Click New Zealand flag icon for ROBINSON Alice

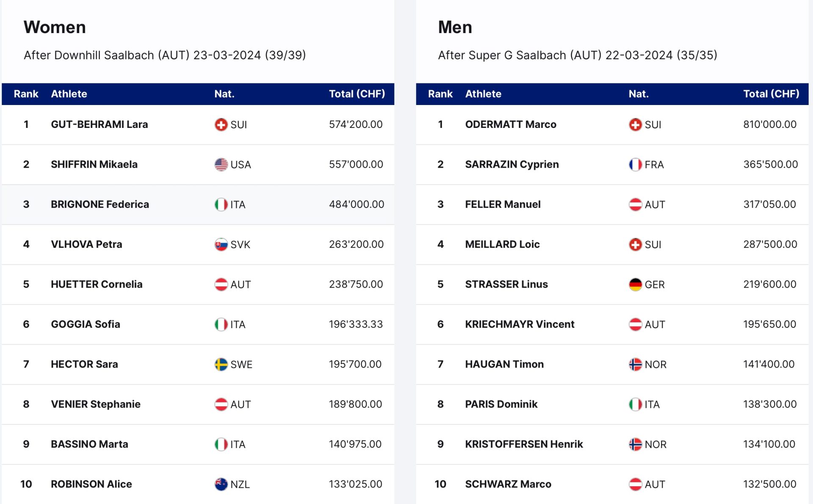[221, 484]
